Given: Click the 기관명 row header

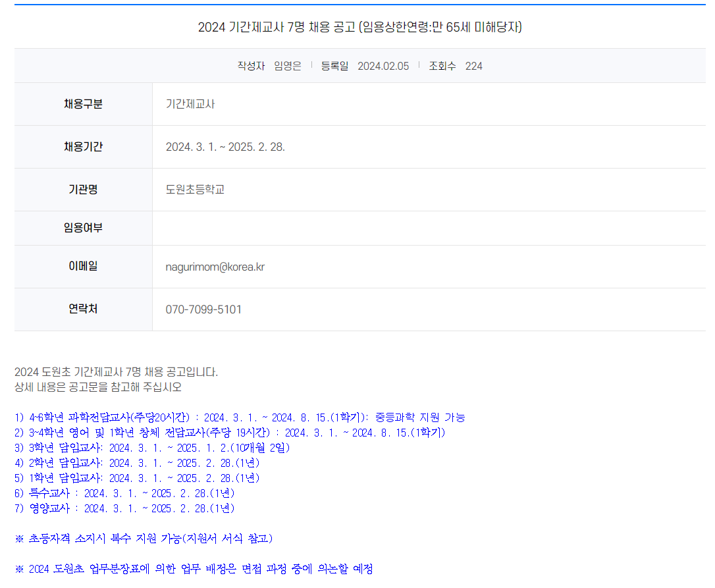Looking at the screenshot, I should point(84,190).
